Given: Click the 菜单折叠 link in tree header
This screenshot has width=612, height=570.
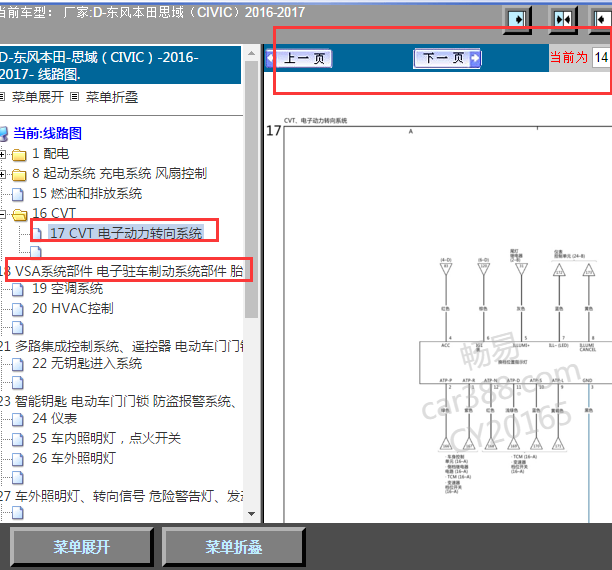Looking at the screenshot, I should coord(112,97).
